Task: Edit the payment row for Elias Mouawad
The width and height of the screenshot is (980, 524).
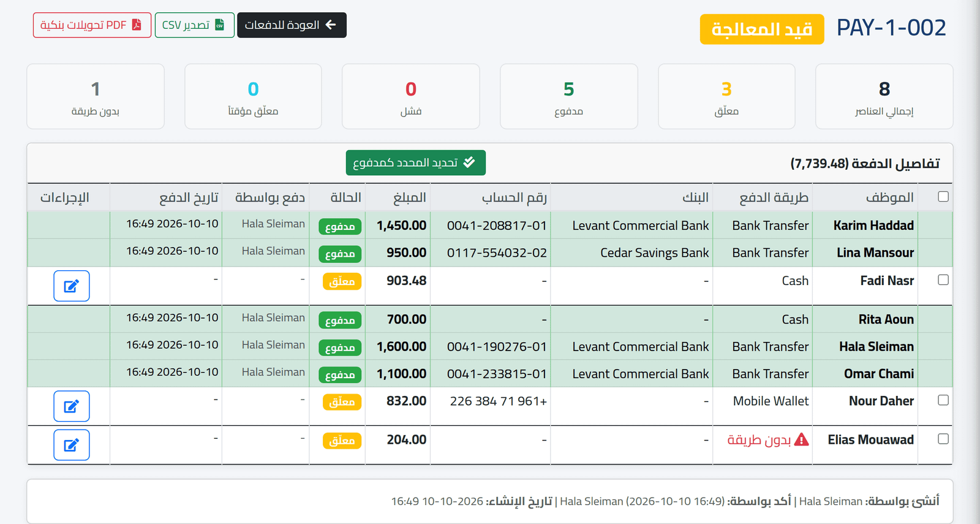Action: coord(72,445)
